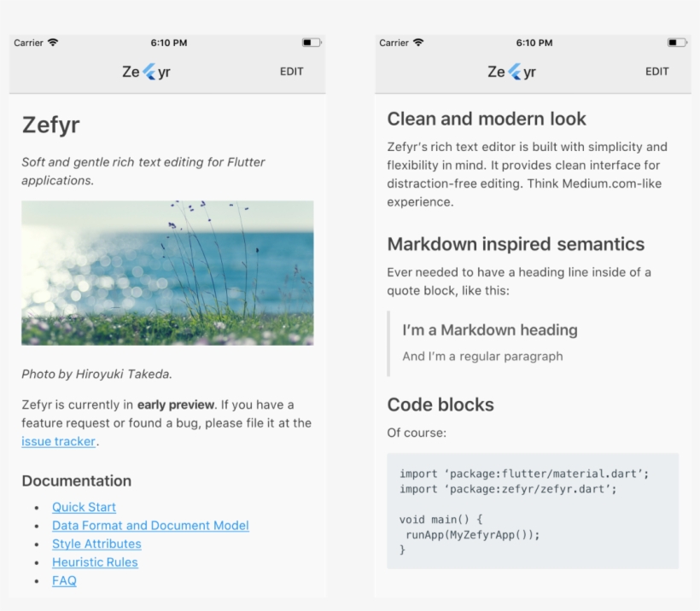Tap EDIT on the right phone screen
This screenshot has height=611, width=700.
pos(657,72)
